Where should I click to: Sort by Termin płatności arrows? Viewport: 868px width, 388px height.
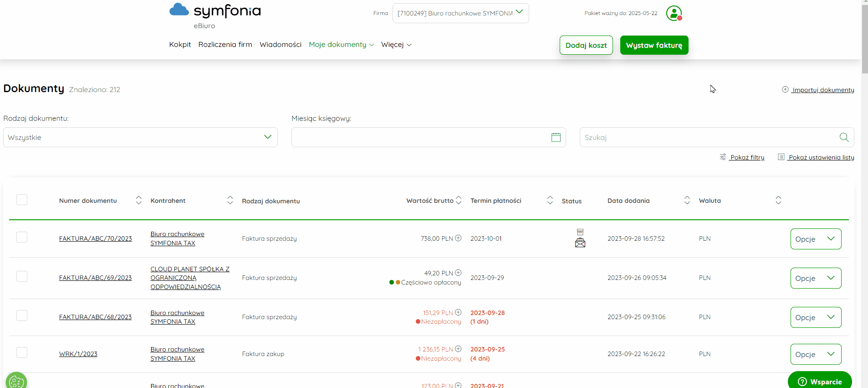coord(550,200)
